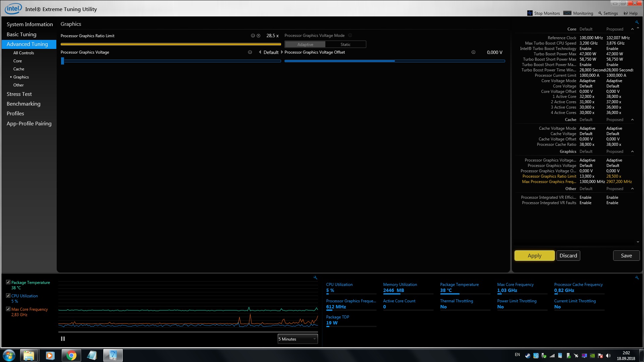Decrease Processor Graphics Voltage with left arrow

tap(260, 52)
